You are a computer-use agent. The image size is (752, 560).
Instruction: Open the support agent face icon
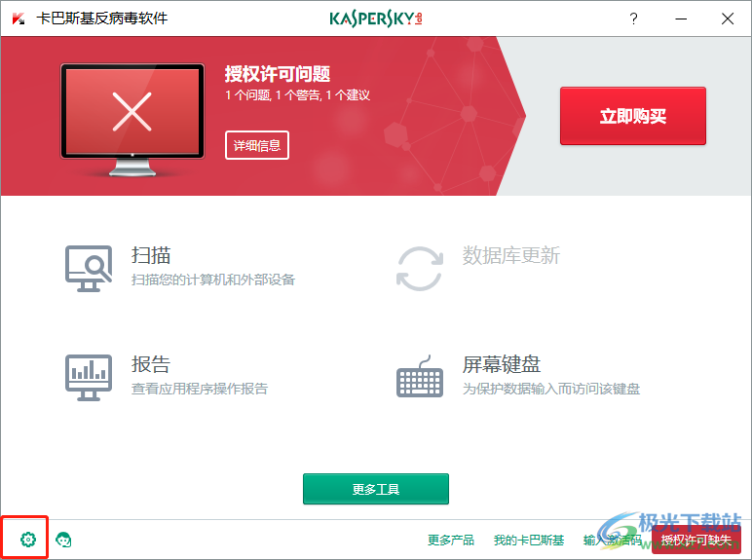tap(63, 540)
